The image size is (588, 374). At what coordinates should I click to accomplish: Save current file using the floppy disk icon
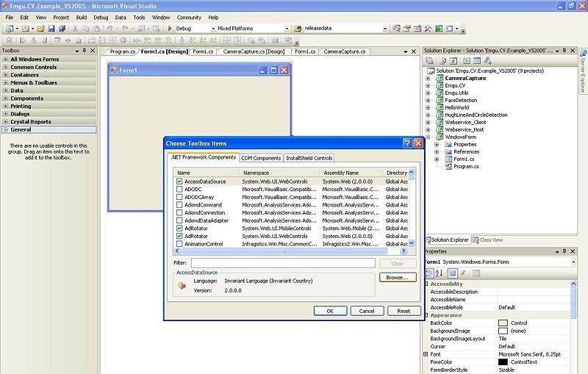pyautogui.click(x=51, y=29)
